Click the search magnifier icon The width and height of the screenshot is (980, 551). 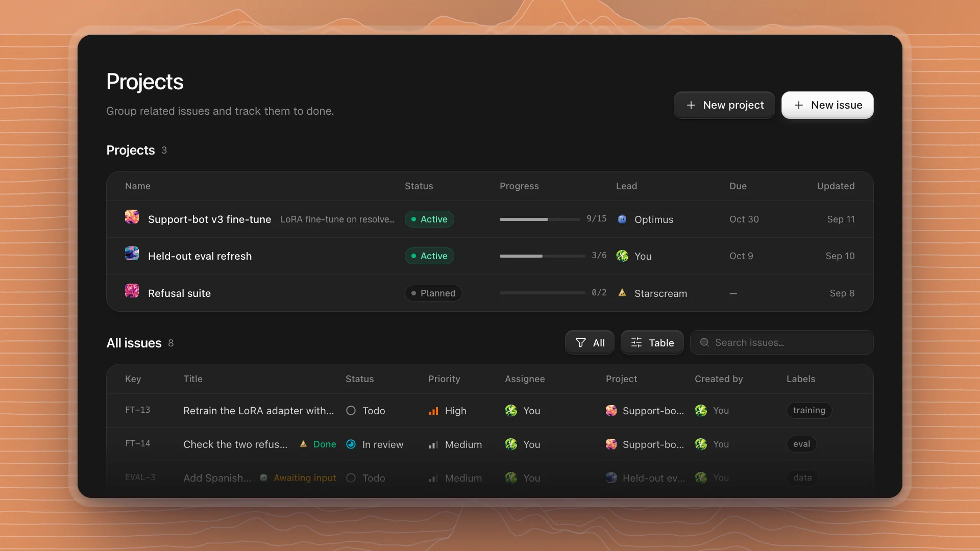point(704,342)
